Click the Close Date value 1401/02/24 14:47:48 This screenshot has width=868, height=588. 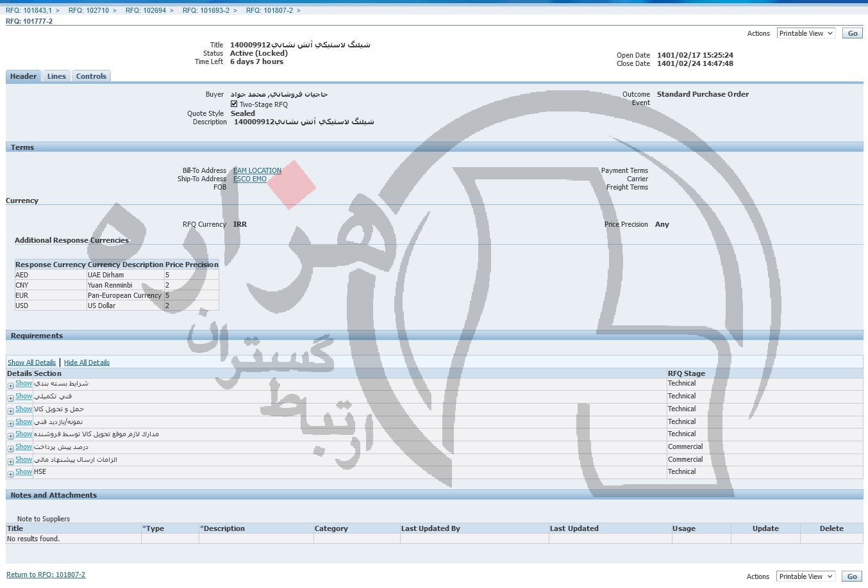tap(695, 63)
